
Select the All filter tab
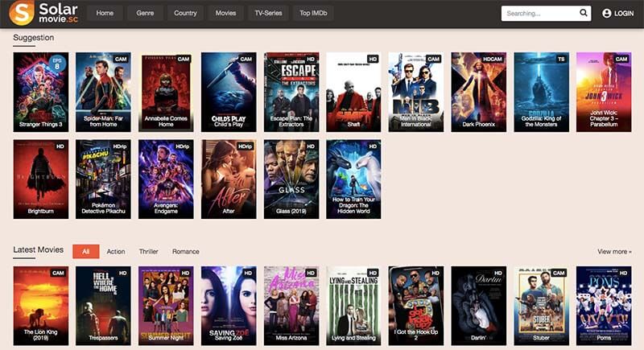(x=86, y=252)
